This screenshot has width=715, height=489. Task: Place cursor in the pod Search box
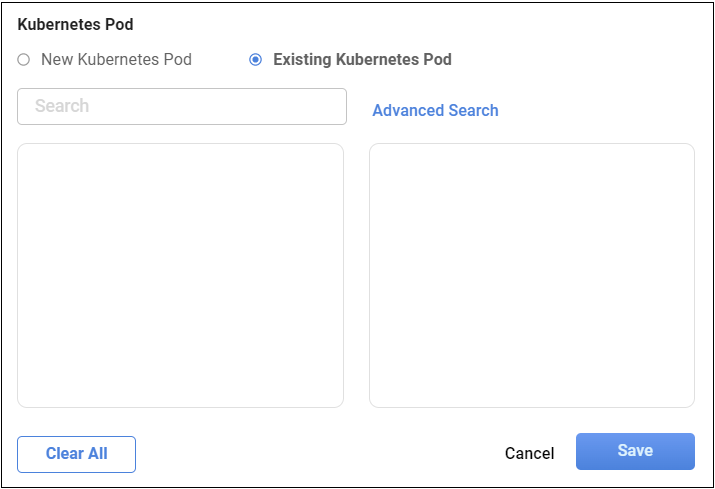coord(182,107)
